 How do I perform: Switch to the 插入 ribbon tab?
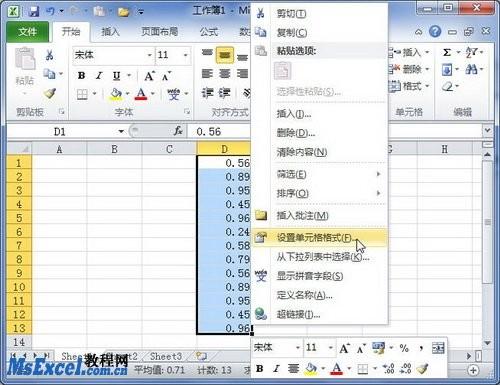point(110,32)
